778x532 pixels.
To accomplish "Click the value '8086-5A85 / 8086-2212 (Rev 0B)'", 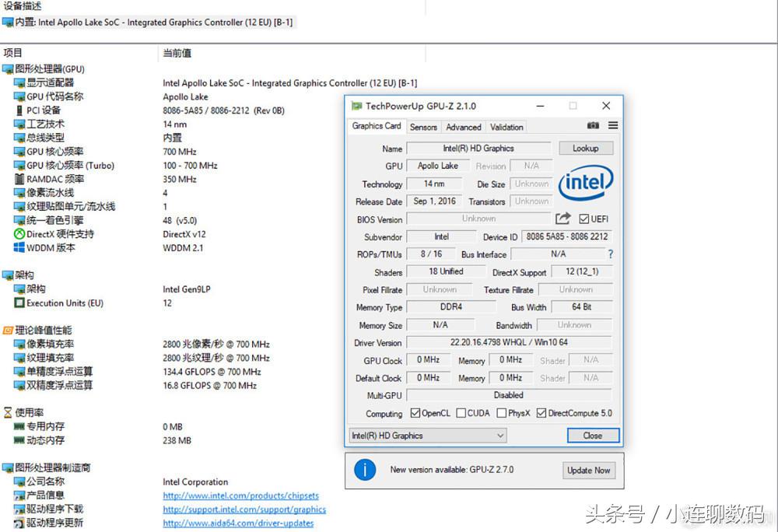I will click(224, 110).
